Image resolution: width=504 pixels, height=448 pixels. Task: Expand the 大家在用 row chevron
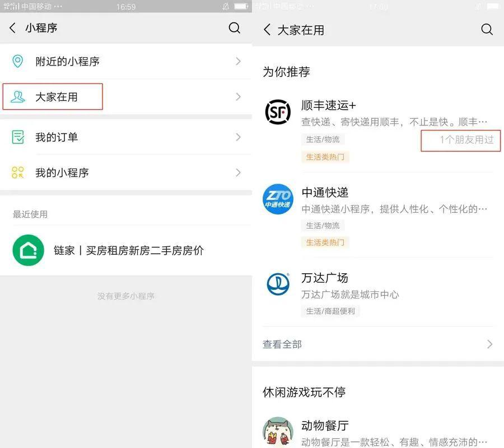(238, 97)
